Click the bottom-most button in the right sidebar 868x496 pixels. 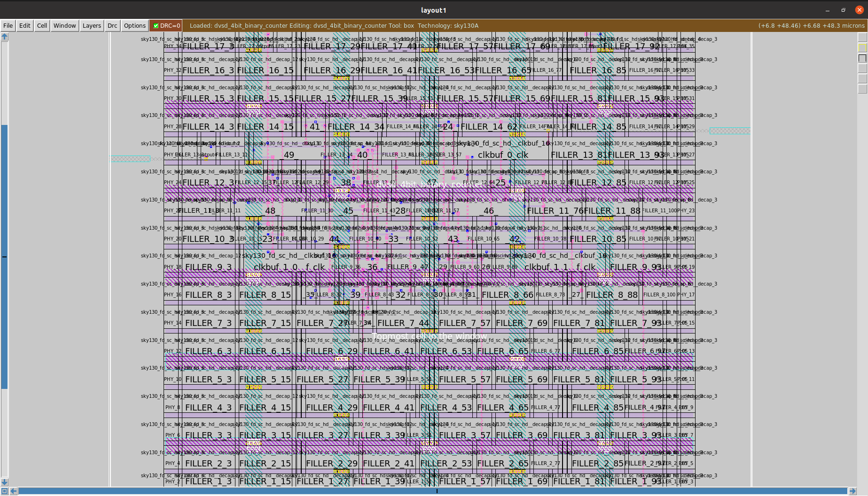click(x=862, y=87)
